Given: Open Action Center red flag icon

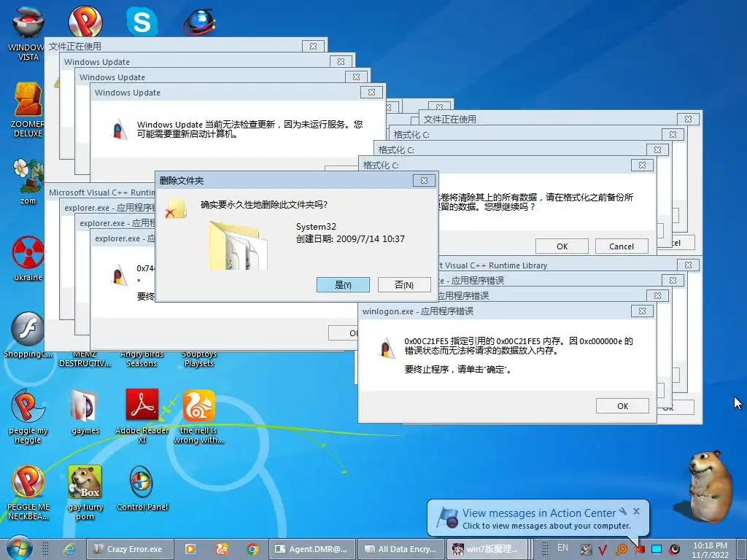Looking at the screenshot, I should click(639, 550).
